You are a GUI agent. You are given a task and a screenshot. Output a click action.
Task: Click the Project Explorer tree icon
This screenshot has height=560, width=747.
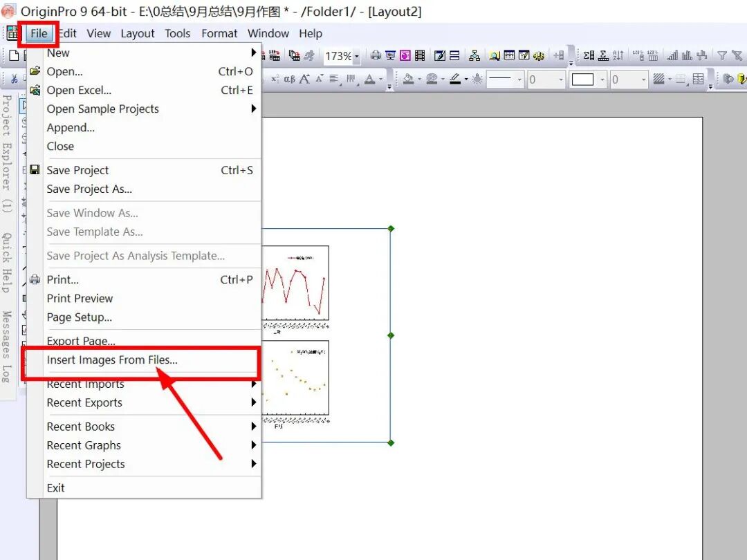click(474, 56)
